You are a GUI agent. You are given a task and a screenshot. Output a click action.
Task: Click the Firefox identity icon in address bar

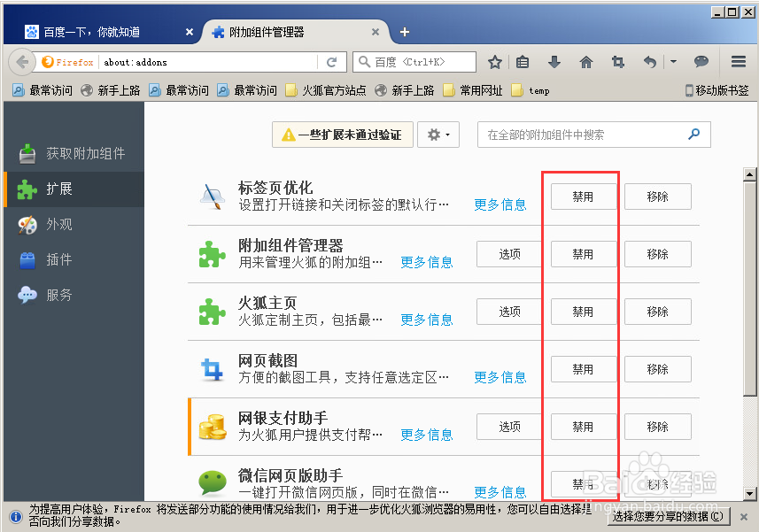point(68,62)
